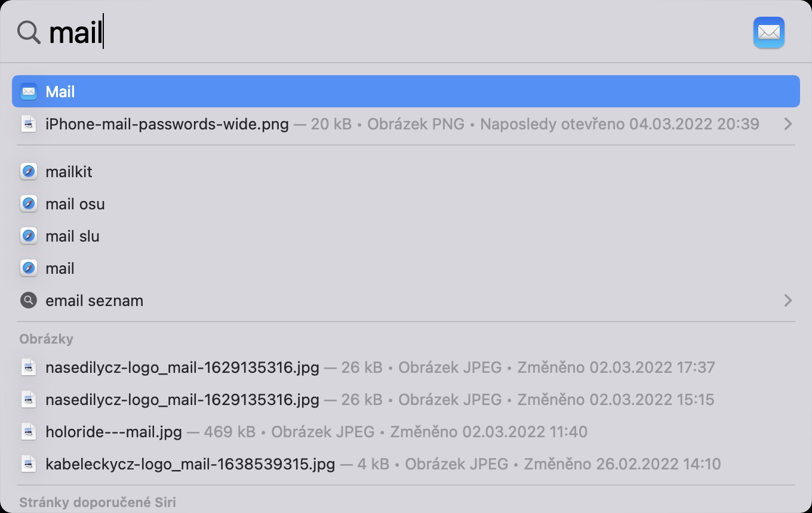Open the holoride---mail.jpg image result
This screenshot has height=513, width=812.
coord(113,432)
